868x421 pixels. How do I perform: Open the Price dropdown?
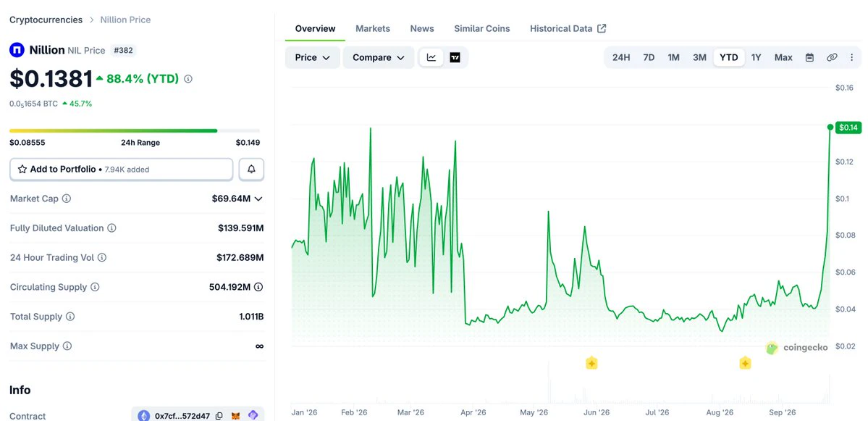coord(313,58)
